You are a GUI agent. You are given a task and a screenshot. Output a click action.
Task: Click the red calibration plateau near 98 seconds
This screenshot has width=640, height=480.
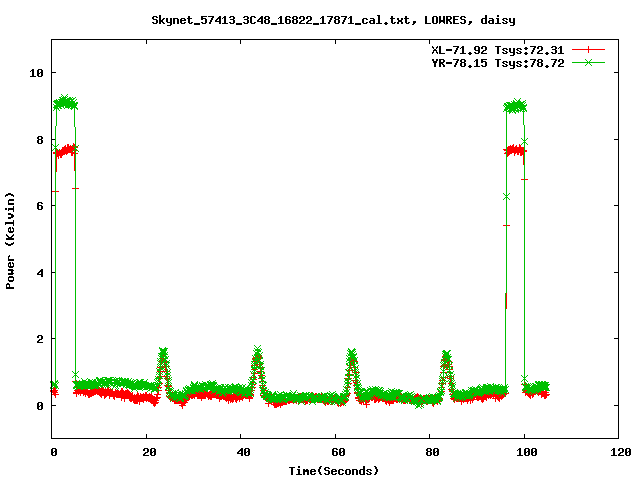tap(515, 151)
